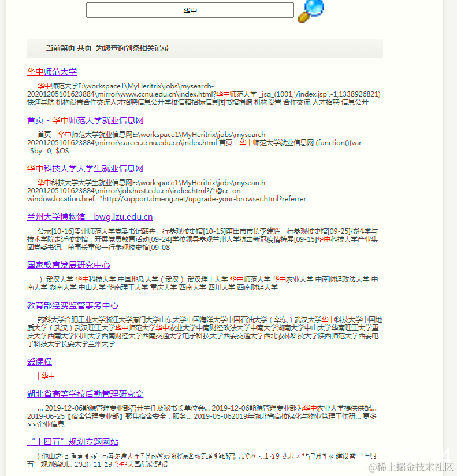Screen dimensions: 457x476
Task: Click snippet starting ）武汉大学 华中科技大学
Action: [203, 283]
